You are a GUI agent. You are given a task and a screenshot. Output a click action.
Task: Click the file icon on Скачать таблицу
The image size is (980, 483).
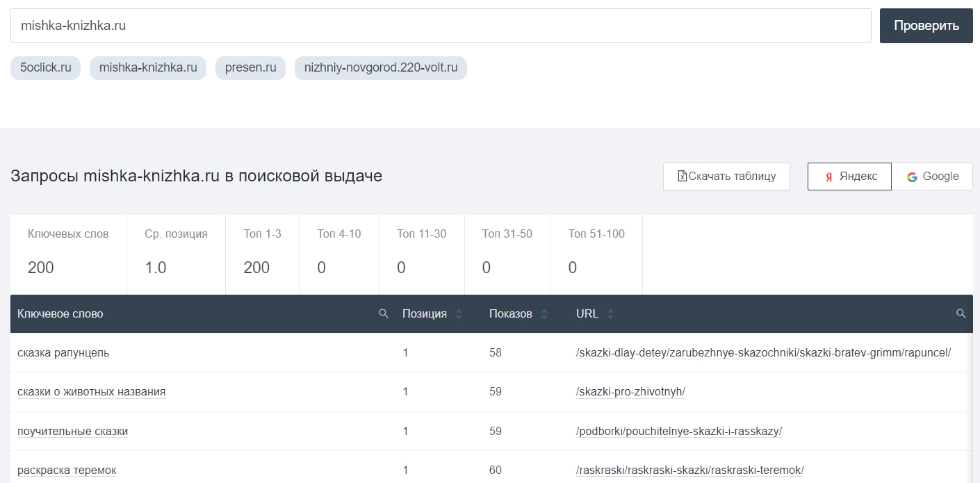[x=682, y=176]
